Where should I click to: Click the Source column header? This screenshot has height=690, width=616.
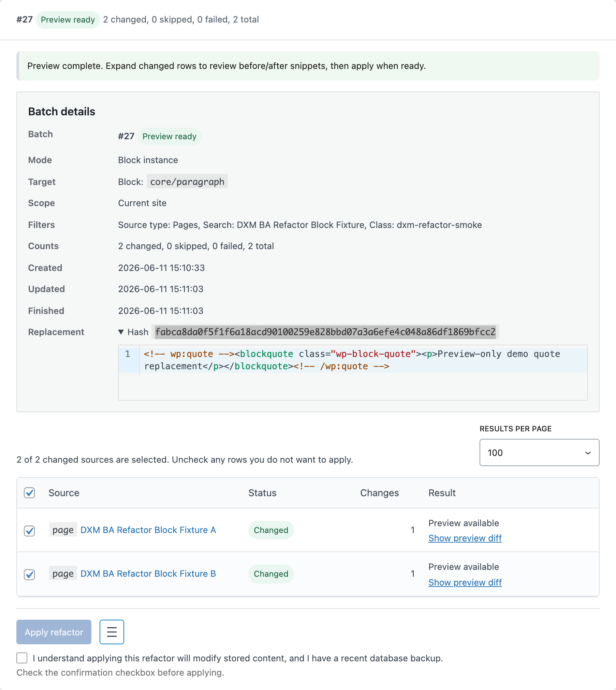(64, 493)
